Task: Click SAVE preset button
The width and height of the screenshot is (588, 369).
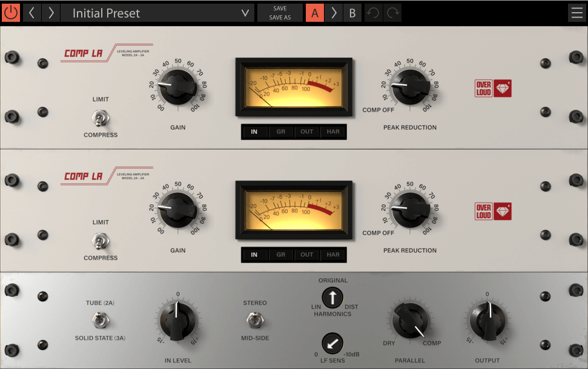Action: (x=280, y=8)
